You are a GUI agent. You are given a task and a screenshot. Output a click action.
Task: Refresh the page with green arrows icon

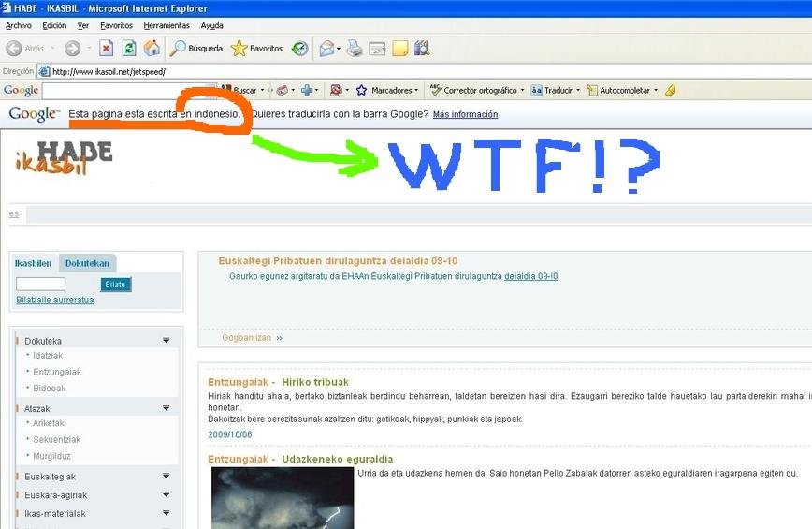(x=129, y=48)
